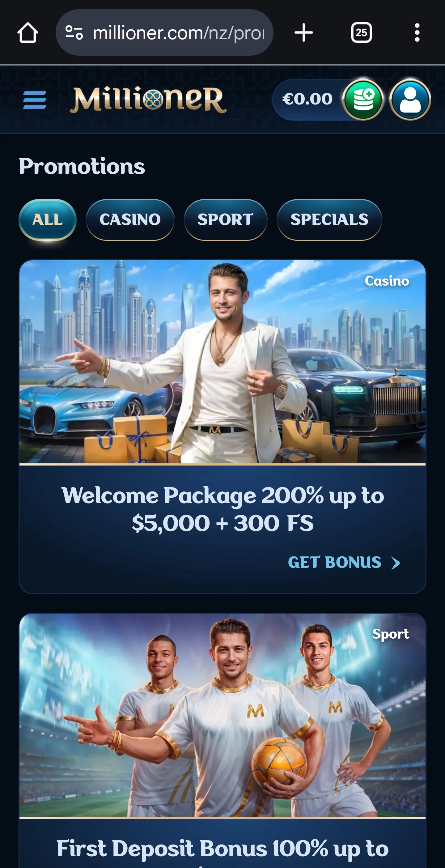Tap the arrow next to GET BONUS

[x=396, y=563]
